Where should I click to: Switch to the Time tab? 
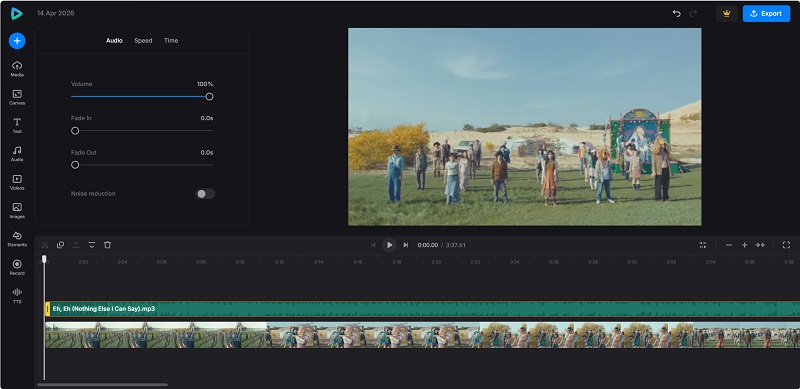(171, 41)
